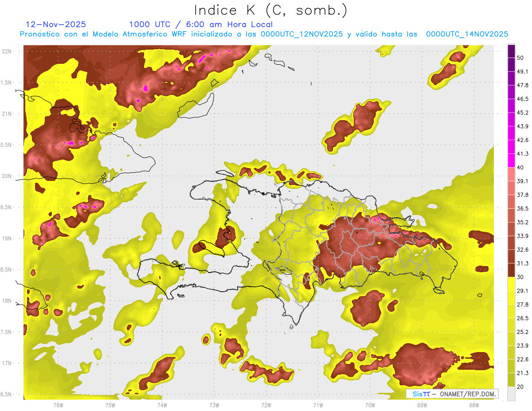The width and height of the screenshot is (532, 411).
Task: Click the '37.8' color scale label
Action: pos(523,195)
